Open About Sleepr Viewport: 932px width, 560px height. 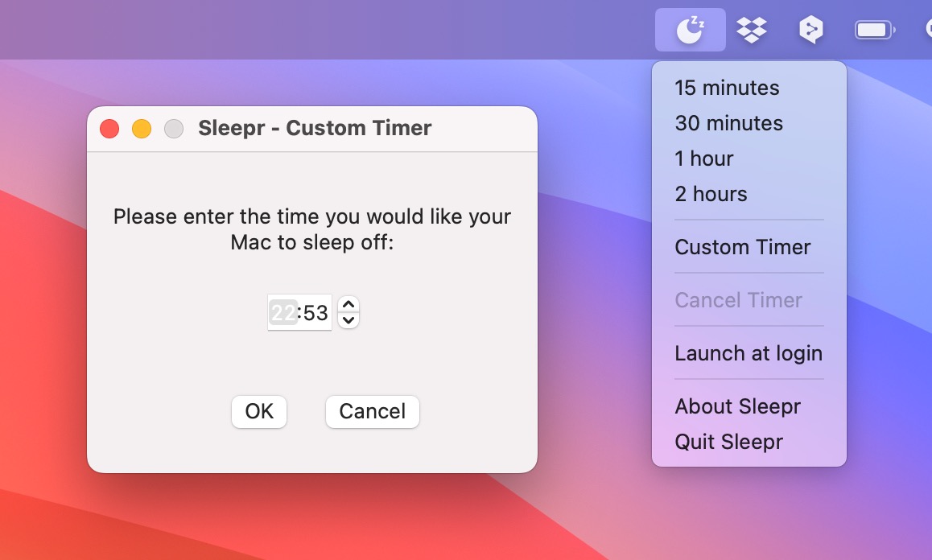[737, 406]
